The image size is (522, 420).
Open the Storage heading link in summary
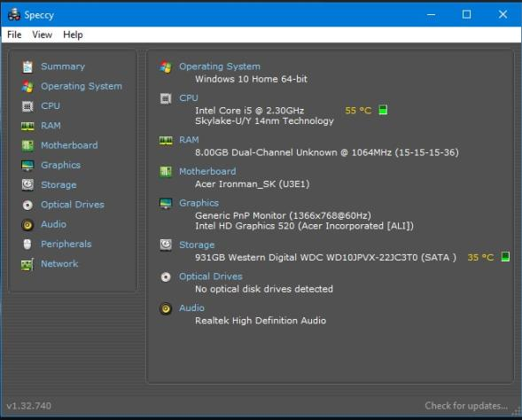point(197,245)
